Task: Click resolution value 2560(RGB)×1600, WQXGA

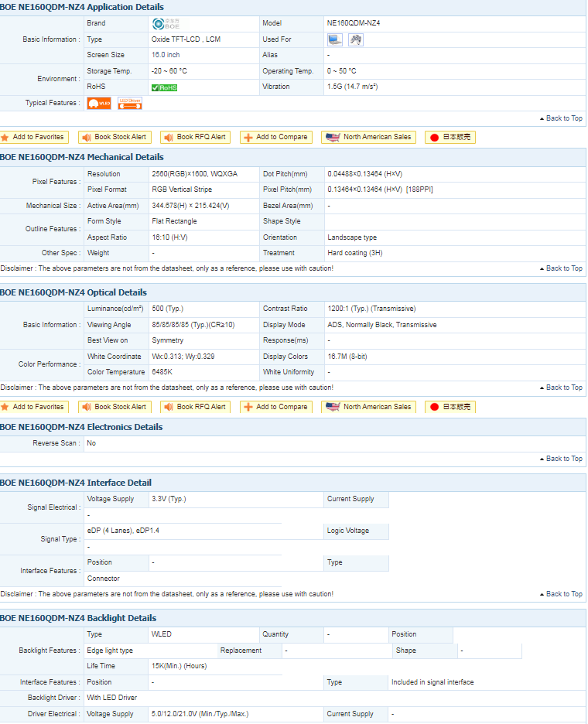Action: [x=194, y=175]
